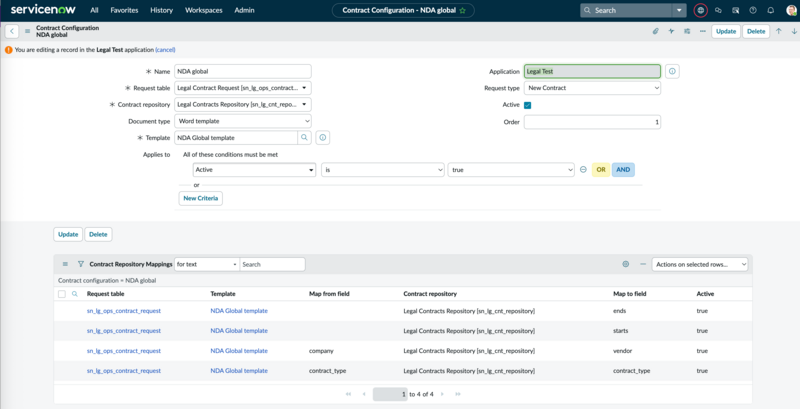Click into the Order field
800x409 pixels.
click(592, 122)
